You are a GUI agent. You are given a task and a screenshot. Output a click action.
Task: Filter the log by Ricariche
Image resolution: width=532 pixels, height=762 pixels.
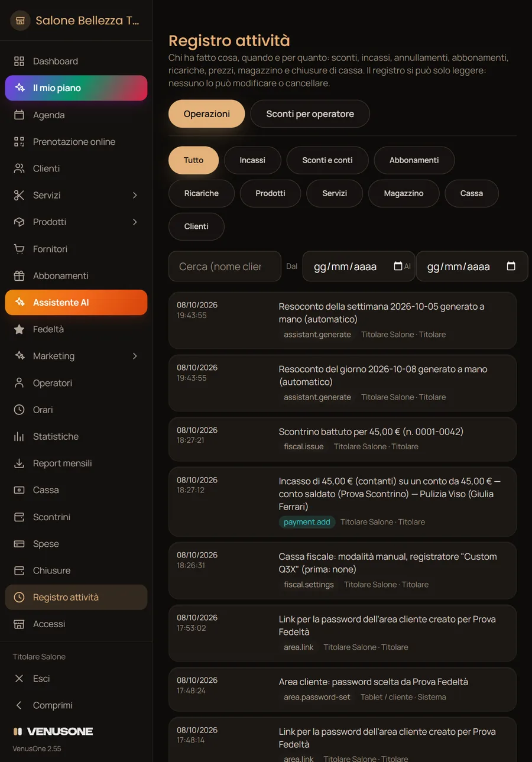[x=202, y=193]
